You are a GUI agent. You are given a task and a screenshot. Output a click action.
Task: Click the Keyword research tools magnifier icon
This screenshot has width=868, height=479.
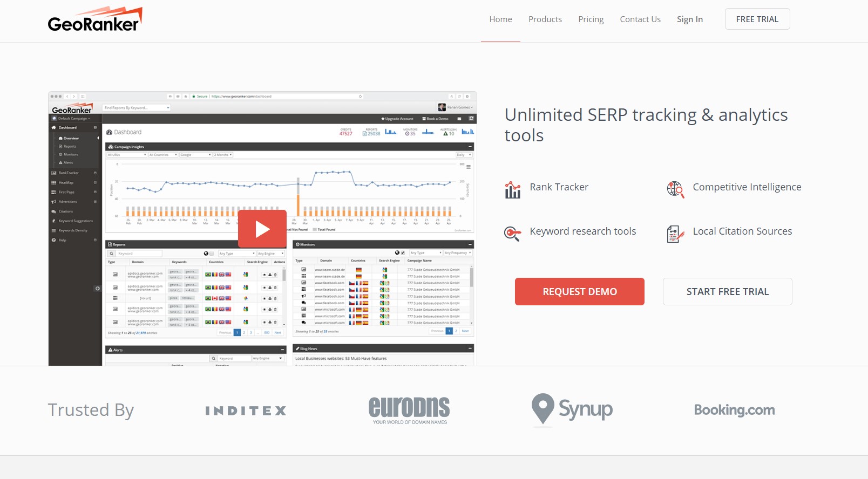click(x=513, y=233)
